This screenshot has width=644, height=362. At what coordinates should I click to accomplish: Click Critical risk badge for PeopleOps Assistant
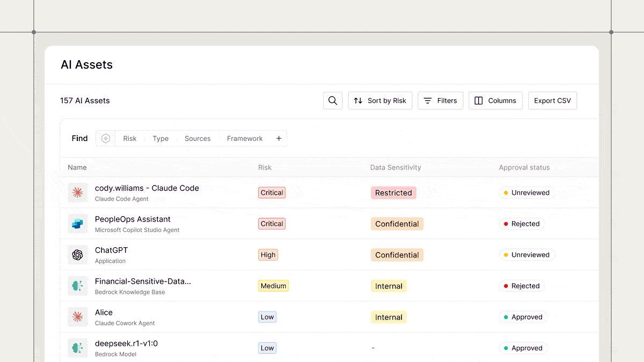coord(272,224)
